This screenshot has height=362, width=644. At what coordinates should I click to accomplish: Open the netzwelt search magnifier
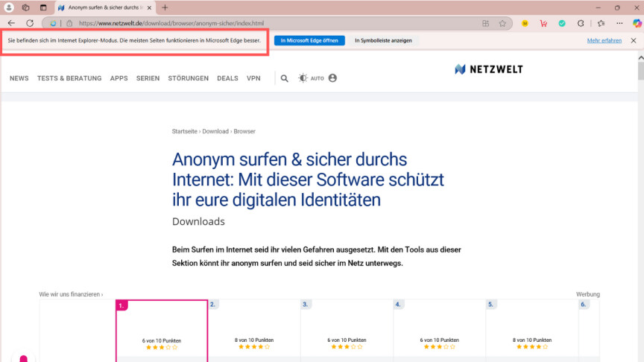pos(284,78)
